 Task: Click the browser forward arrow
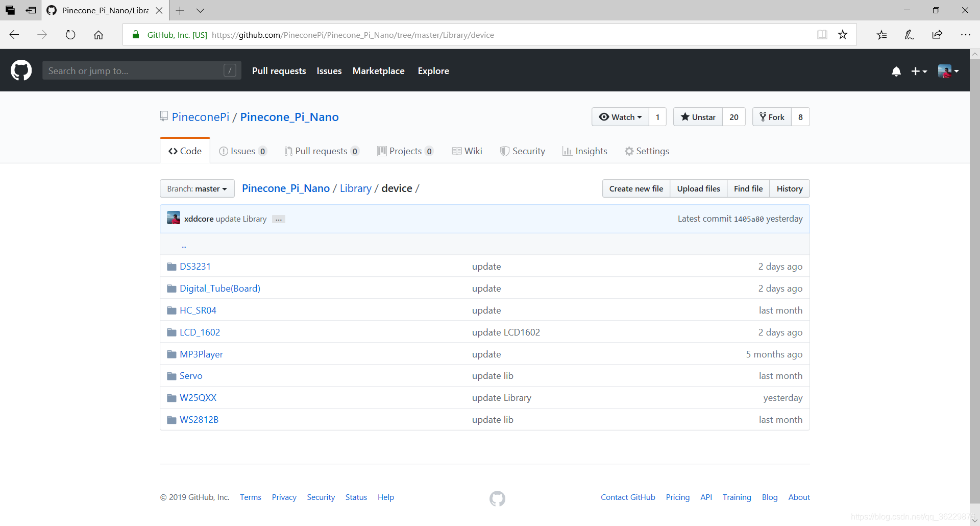click(x=42, y=35)
